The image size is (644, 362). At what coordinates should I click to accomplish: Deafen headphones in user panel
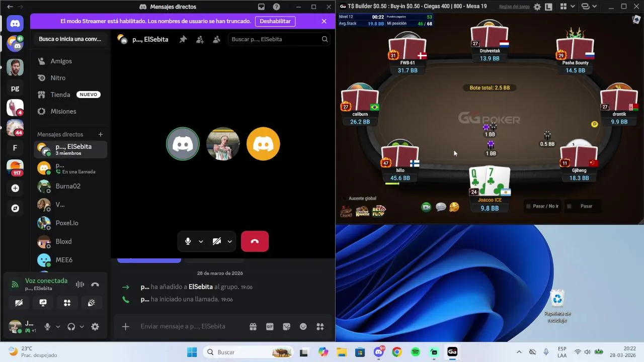[x=71, y=327]
